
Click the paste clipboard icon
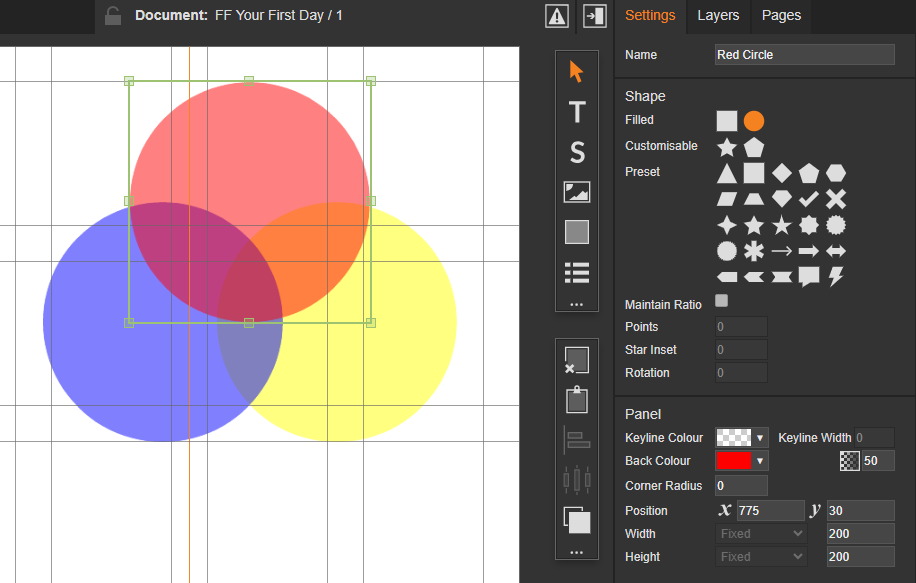point(577,400)
